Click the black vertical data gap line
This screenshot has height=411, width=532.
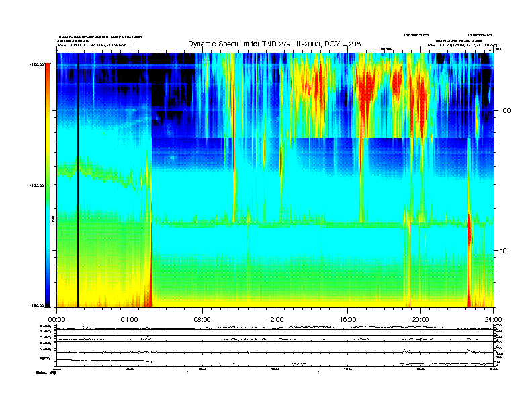[x=78, y=180]
